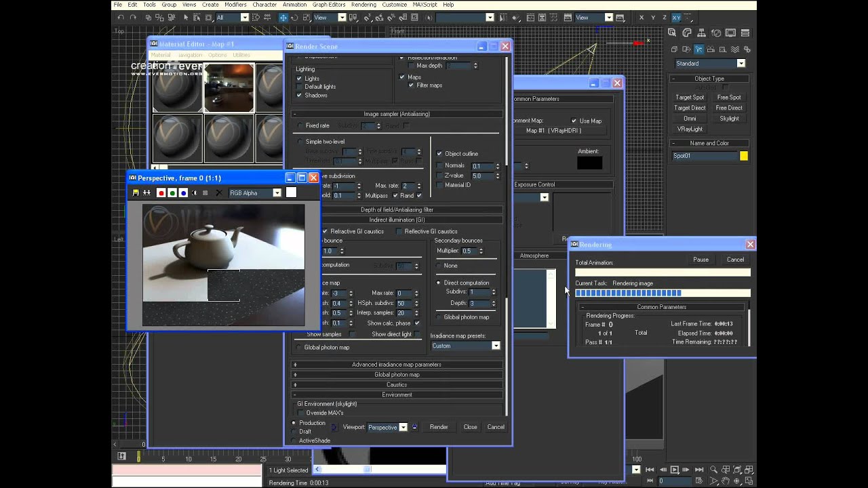Clone the rendered frame window
The width and height of the screenshot is (868, 488).
[x=146, y=193]
